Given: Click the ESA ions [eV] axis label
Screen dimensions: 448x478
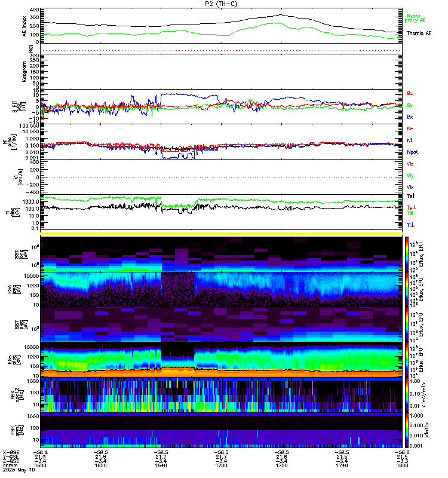Looking at the screenshot, I should coord(14,290).
